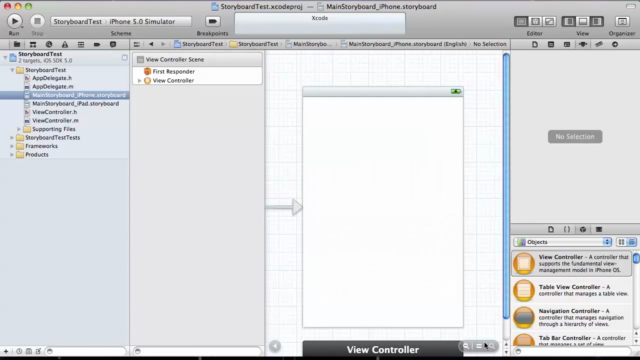The width and height of the screenshot is (640, 360).
Task: Expand View Controller in scene outline
Action: (x=140, y=81)
